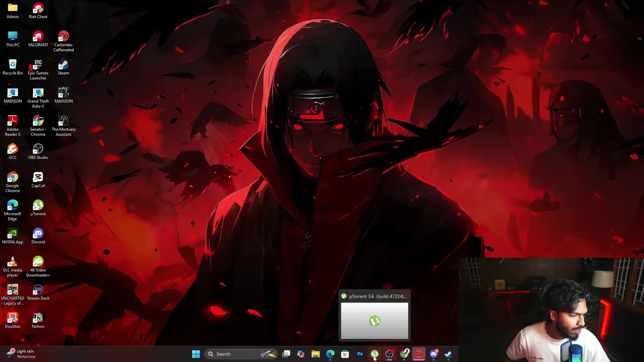Select the UNCHARTED Legacy of Thieves icon
Screen dimensions: 644x362
[13, 295]
